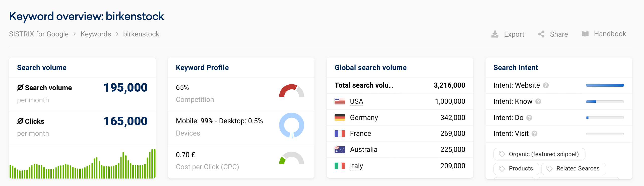This screenshot has height=186, width=644.
Task: Open the Intent: Visit help icon
Action: 534,134
